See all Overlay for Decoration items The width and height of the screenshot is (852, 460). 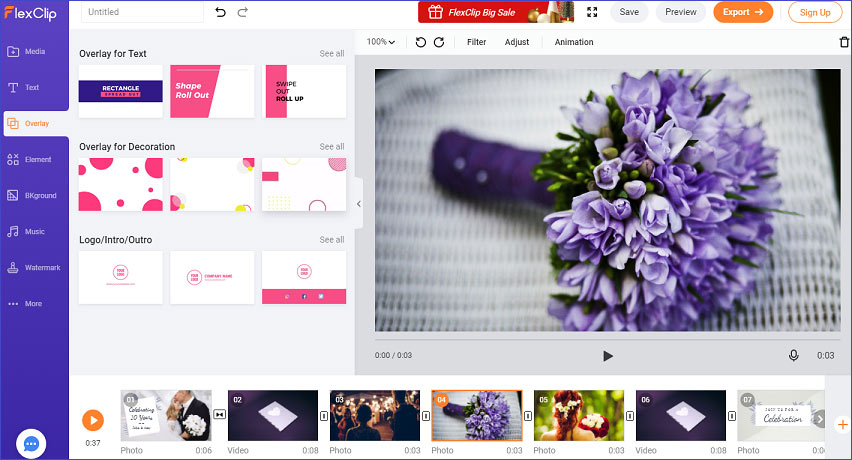[331, 147]
